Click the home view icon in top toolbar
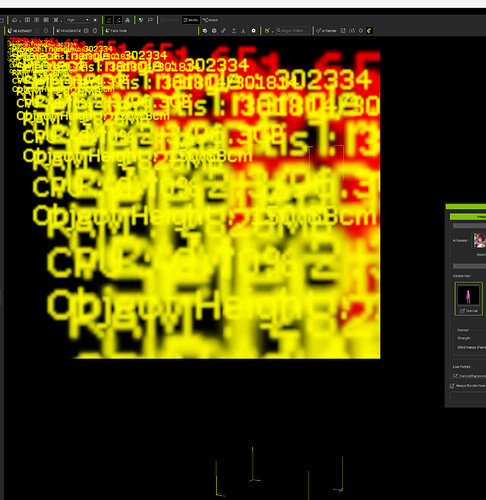This screenshot has width=486, height=500. coord(15,20)
